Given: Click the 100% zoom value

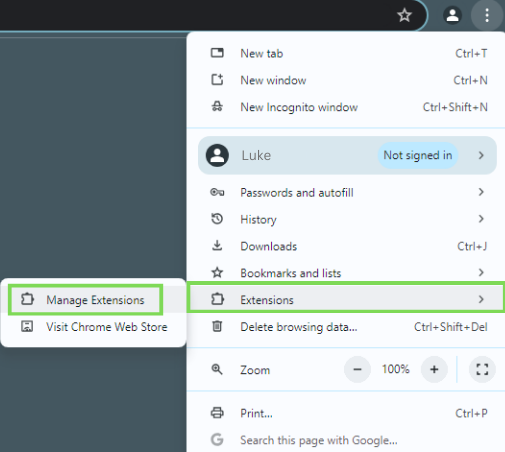Looking at the screenshot, I should 396,369.
